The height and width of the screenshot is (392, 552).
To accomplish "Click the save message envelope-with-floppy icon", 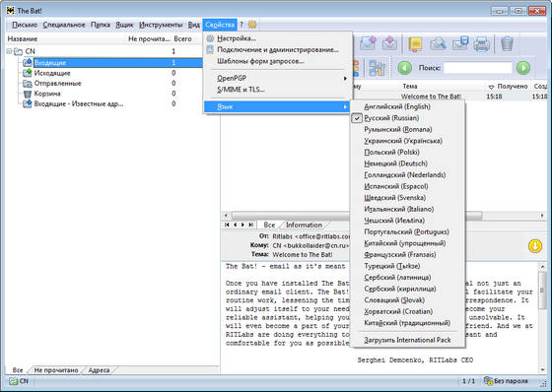I will click(x=460, y=43).
